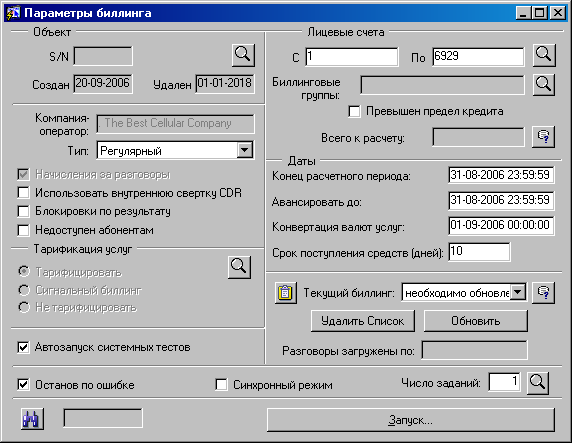Click the Биллинговые группы field

click(x=442, y=85)
